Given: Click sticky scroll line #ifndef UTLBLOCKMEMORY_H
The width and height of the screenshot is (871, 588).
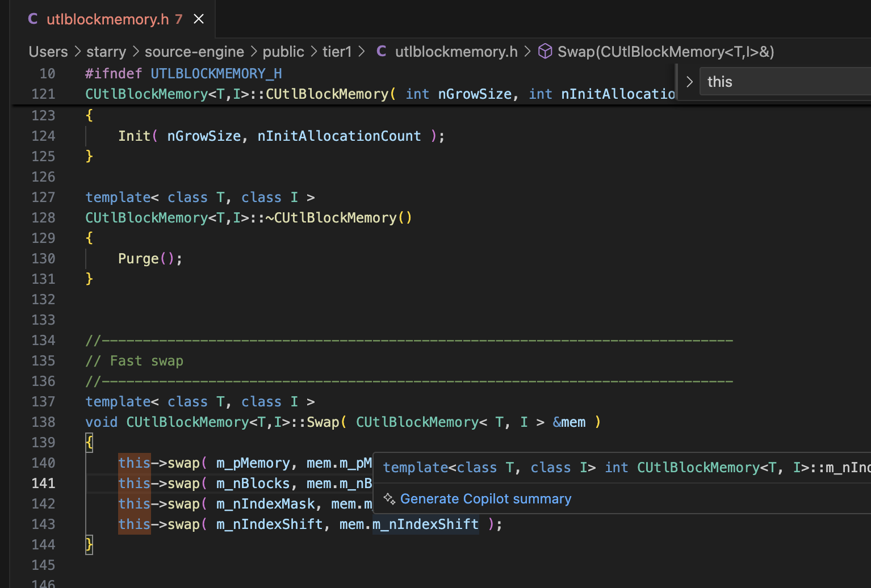Looking at the screenshot, I should 183,74.
